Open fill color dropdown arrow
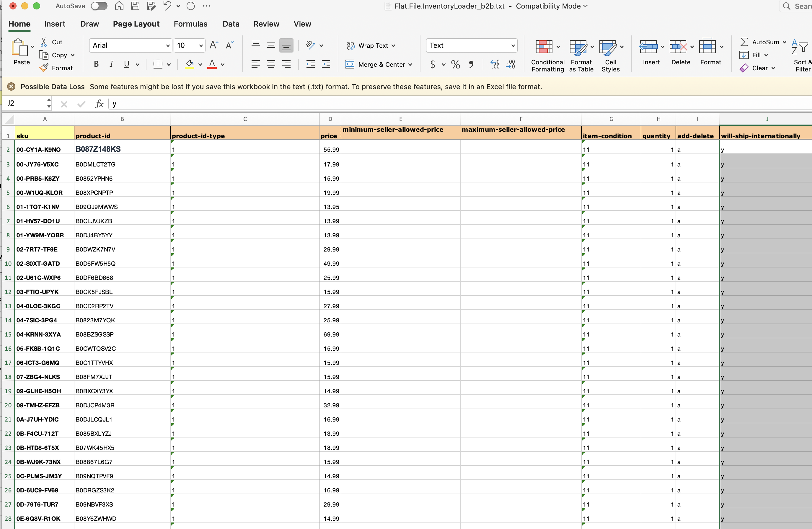This screenshot has width=812, height=529. [200, 64]
